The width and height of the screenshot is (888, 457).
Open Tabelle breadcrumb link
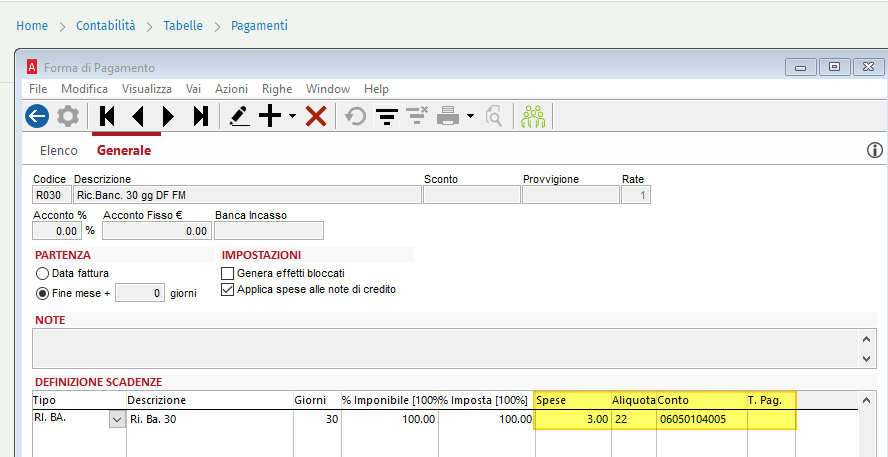pos(183,25)
